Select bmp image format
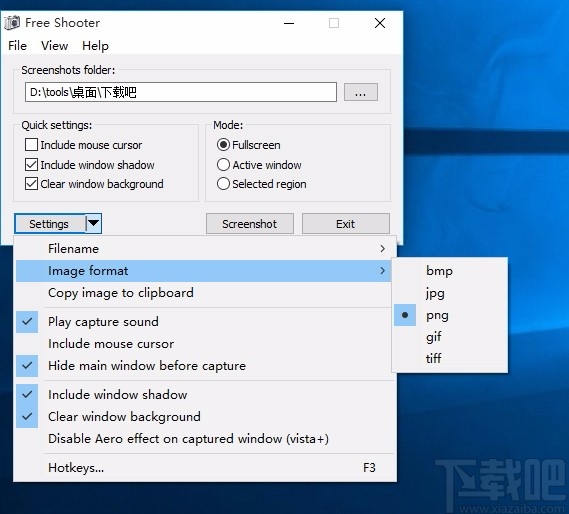 click(450, 271)
